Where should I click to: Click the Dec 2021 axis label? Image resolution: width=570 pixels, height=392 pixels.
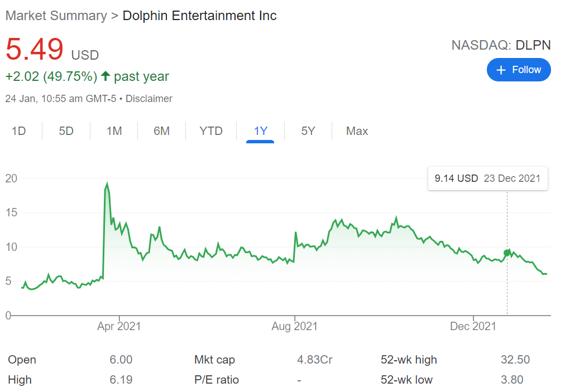coord(473,326)
